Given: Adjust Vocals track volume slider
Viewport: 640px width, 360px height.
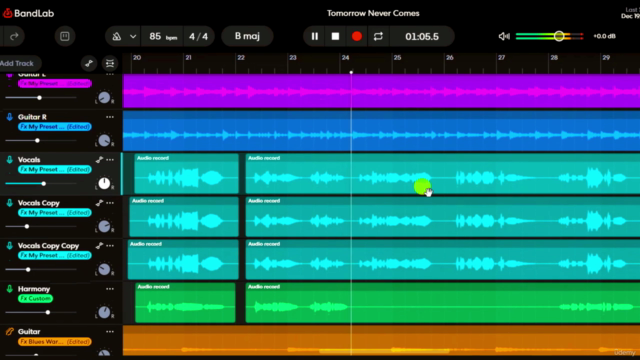Looking at the screenshot, I should click(44, 184).
